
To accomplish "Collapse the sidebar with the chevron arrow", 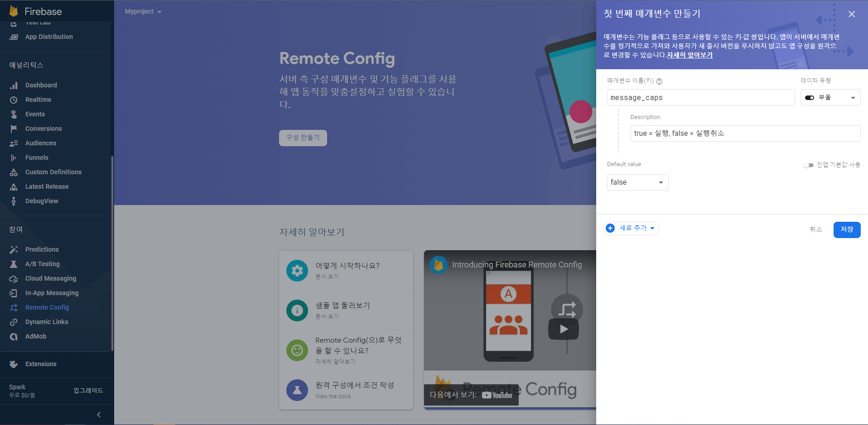I will (x=99, y=415).
